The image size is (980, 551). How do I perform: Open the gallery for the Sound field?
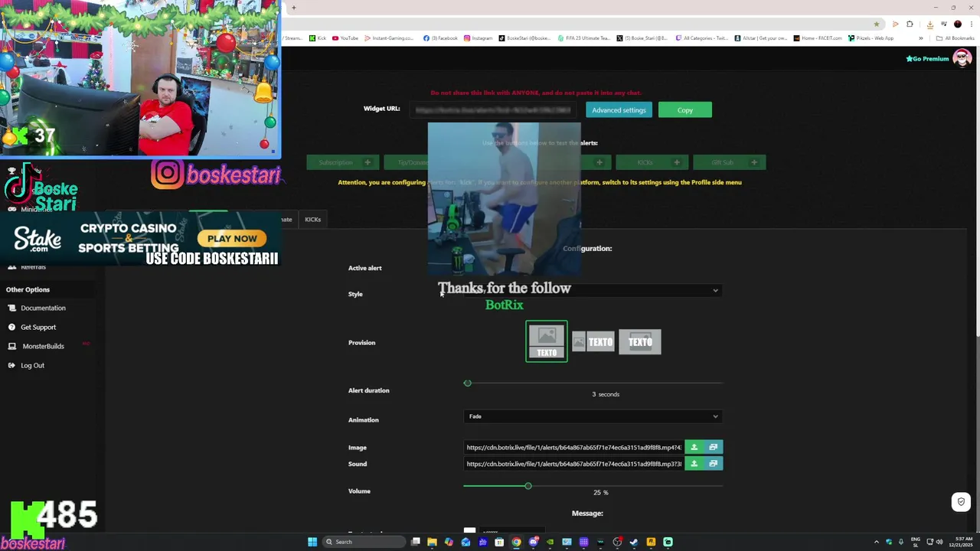coord(713,464)
